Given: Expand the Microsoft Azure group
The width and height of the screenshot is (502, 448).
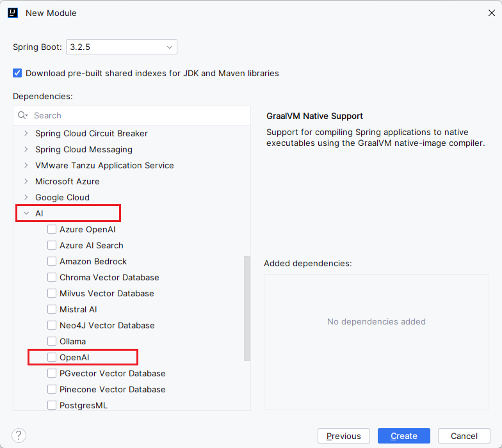Looking at the screenshot, I should point(26,181).
